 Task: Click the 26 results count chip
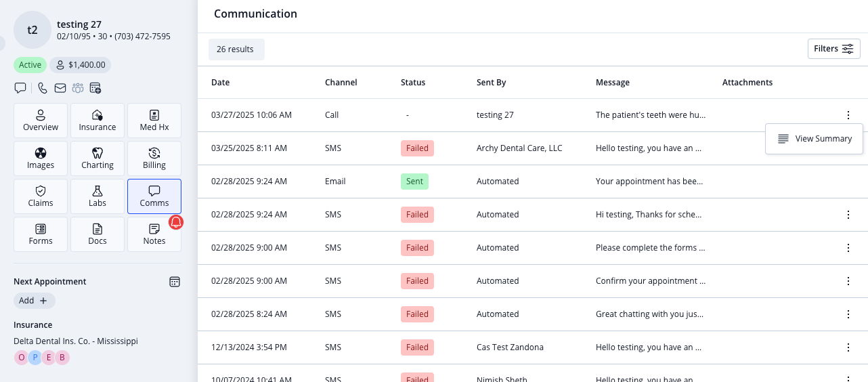[x=236, y=49]
